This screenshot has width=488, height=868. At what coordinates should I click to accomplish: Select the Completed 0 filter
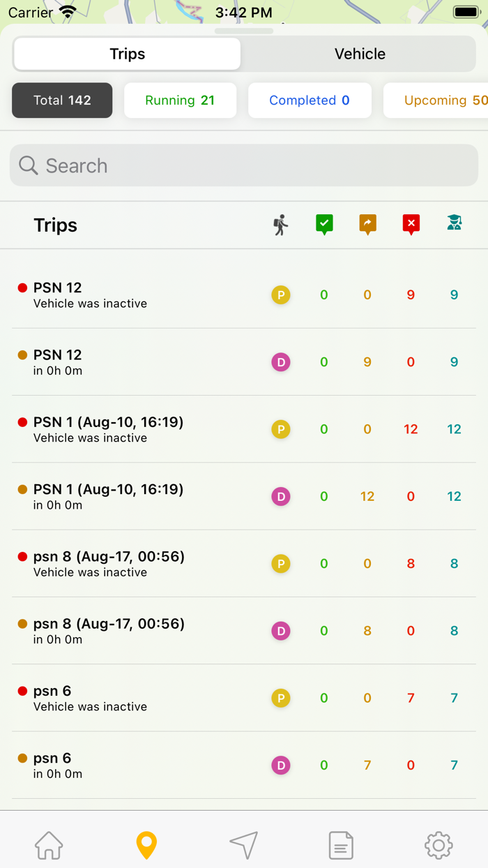coord(310,100)
